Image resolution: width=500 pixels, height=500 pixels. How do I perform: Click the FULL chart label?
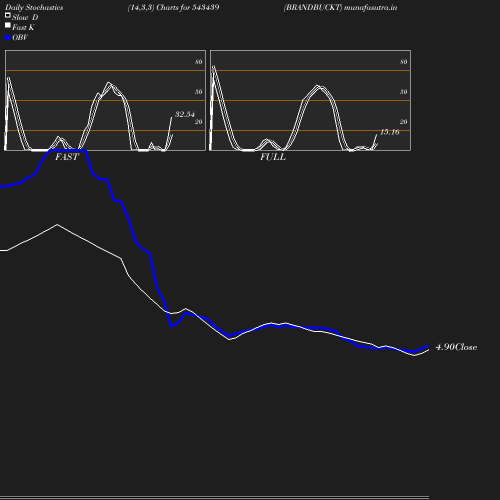273,157
